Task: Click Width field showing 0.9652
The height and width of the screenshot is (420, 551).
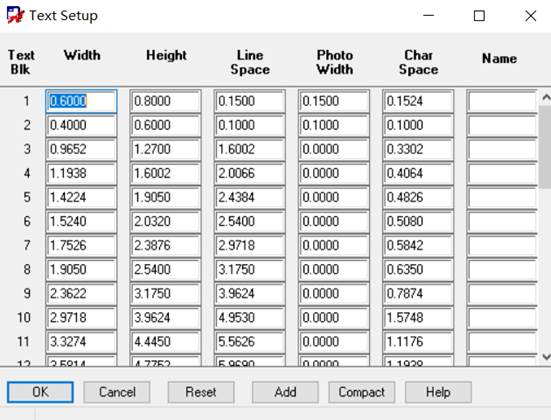Action: click(81, 149)
